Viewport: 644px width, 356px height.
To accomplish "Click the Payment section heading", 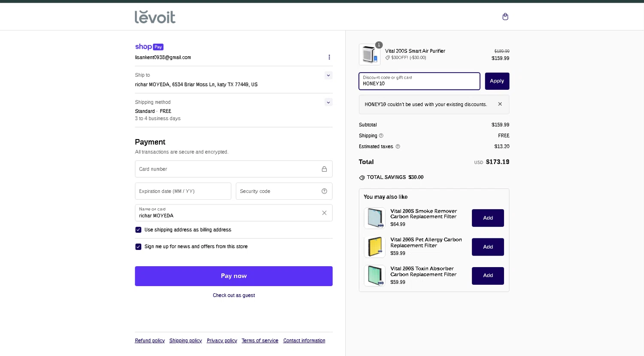I will point(150,142).
